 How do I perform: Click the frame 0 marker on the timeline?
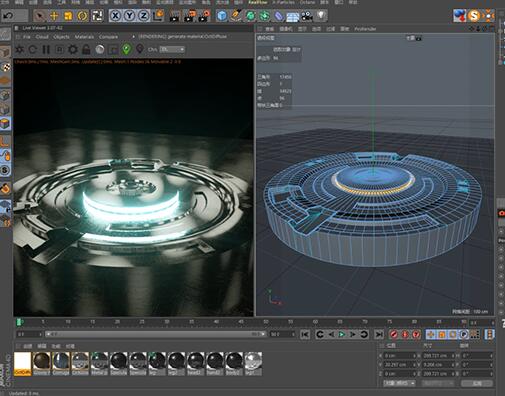tap(19, 322)
